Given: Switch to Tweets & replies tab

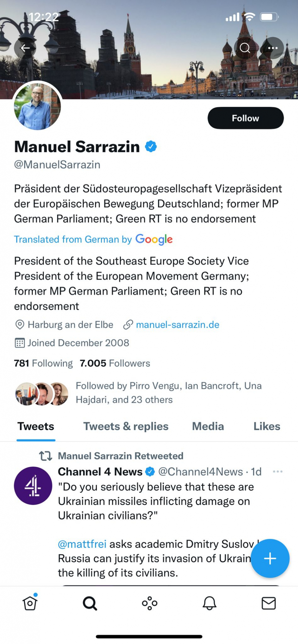Looking at the screenshot, I should point(126,426).
